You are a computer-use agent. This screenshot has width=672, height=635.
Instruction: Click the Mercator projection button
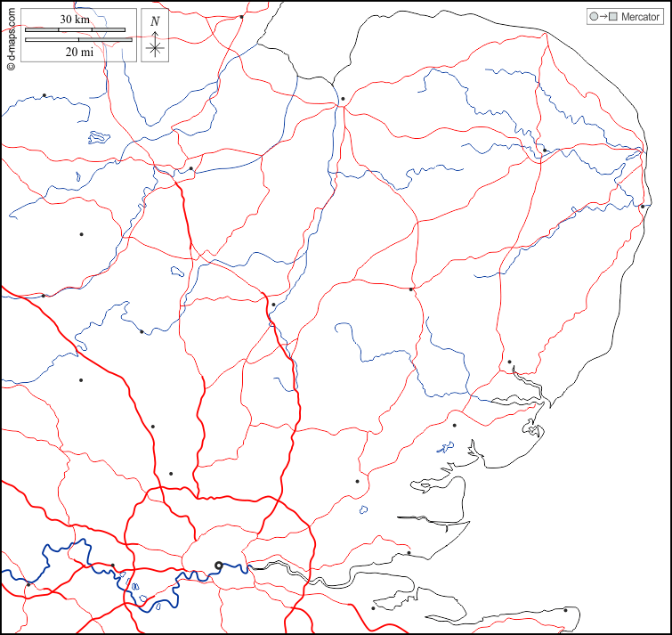[625, 17]
